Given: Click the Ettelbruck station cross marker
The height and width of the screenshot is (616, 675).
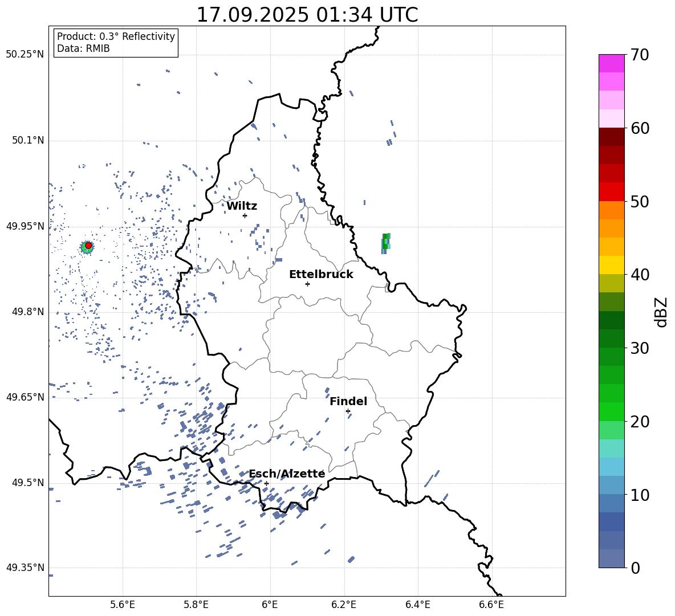Looking at the screenshot, I should click(x=307, y=284).
